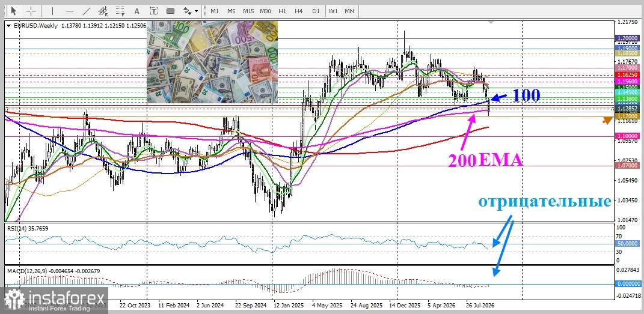This screenshot has height=314, width=644.
Task: Switch chart to M30 timeframe
Action: (x=265, y=11)
